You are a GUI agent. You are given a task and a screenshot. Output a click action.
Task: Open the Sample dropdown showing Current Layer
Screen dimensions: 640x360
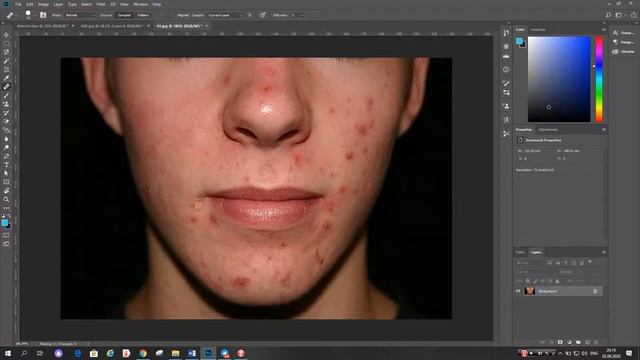pyautogui.click(x=225, y=15)
